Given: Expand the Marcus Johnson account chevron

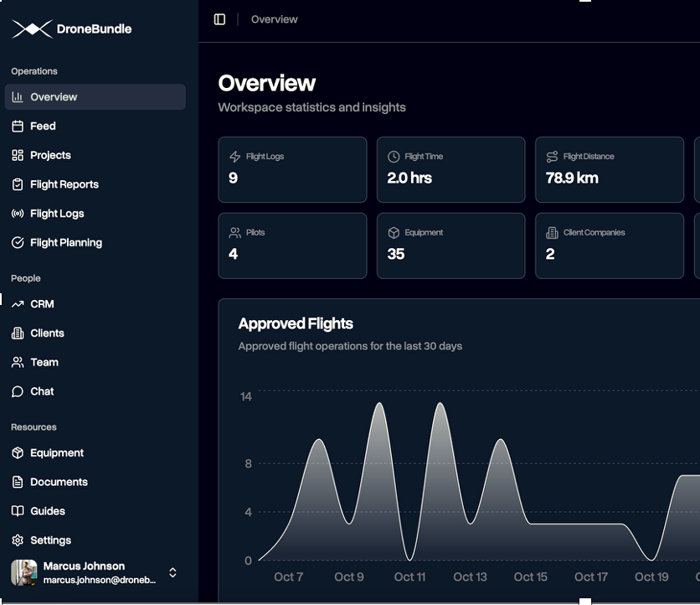Looking at the screenshot, I should coord(172,573).
